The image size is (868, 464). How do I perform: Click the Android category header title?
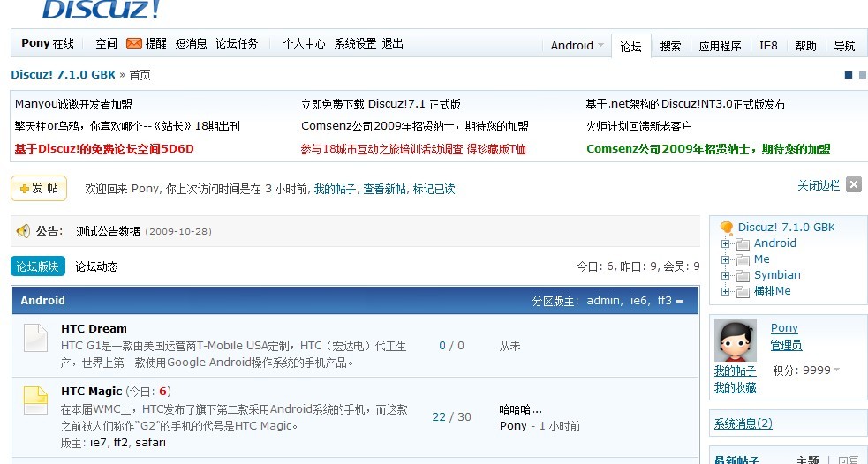pyautogui.click(x=42, y=300)
